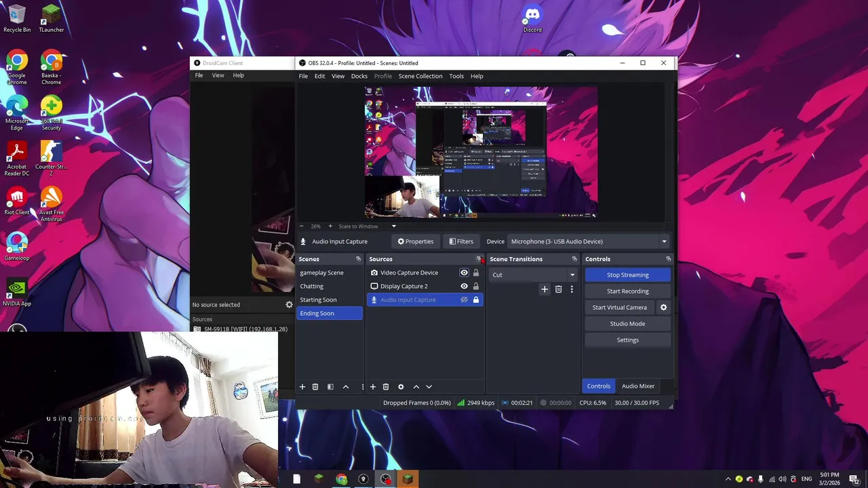This screenshot has height=488, width=868.
Task: Pop out the Controls dock icon
Action: click(668, 259)
